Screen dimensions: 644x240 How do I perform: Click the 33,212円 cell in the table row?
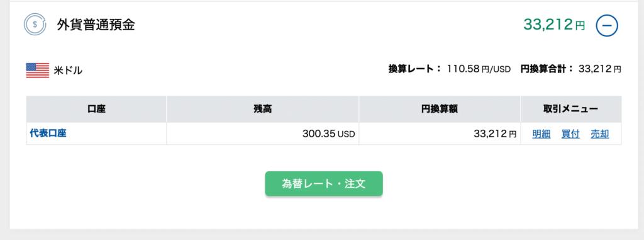click(440, 134)
